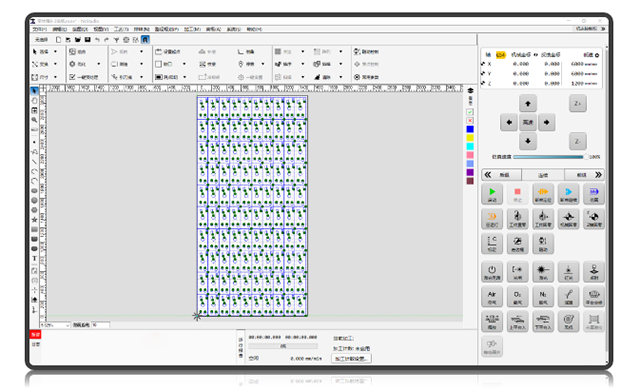Select the T text tool in left toolbar

pyautogui.click(x=34, y=258)
